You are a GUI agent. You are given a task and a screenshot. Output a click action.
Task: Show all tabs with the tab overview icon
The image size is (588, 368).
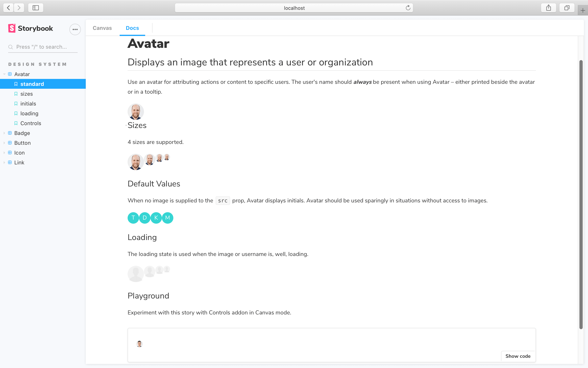(567, 8)
